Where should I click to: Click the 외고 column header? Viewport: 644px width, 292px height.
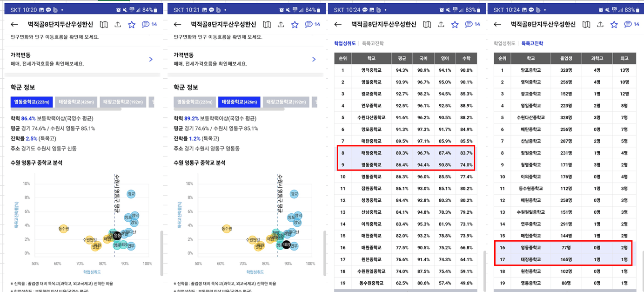coord(624,59)
